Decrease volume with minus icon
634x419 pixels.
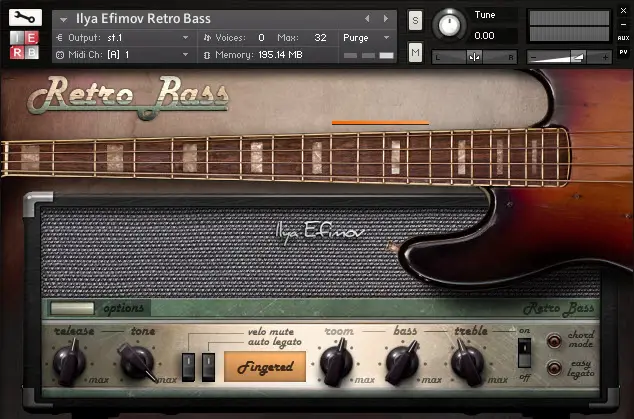click(x=534, y=58)
